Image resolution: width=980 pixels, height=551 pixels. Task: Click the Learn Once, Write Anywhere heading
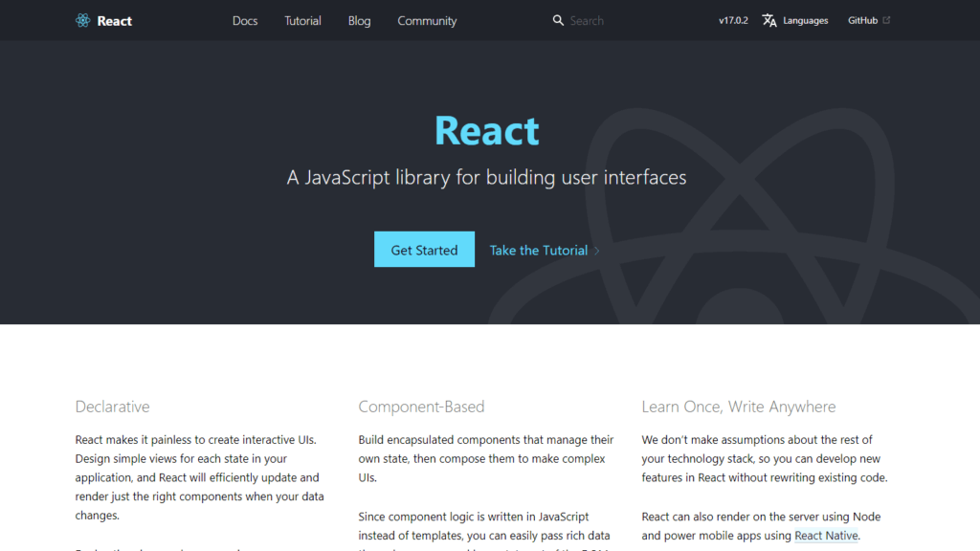coord(738,407)
